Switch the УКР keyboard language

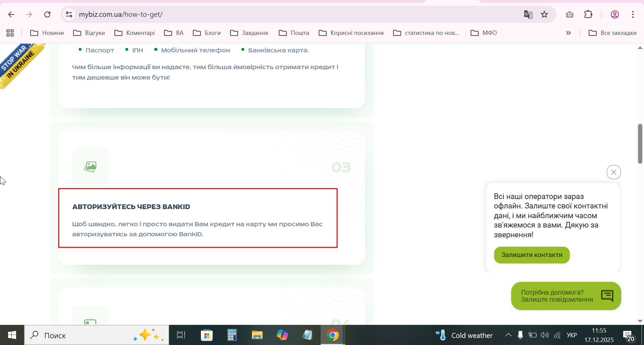pyautogui.click(x=572, y=335)
